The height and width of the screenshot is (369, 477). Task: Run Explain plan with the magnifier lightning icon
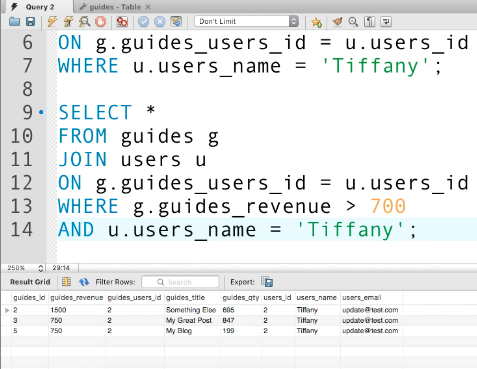click(x=85, y=22)
